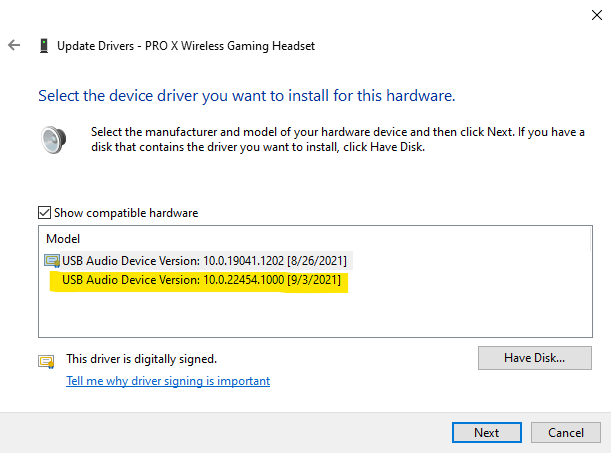Click 'This driver is digitally signed.' text

click(141, 359)
